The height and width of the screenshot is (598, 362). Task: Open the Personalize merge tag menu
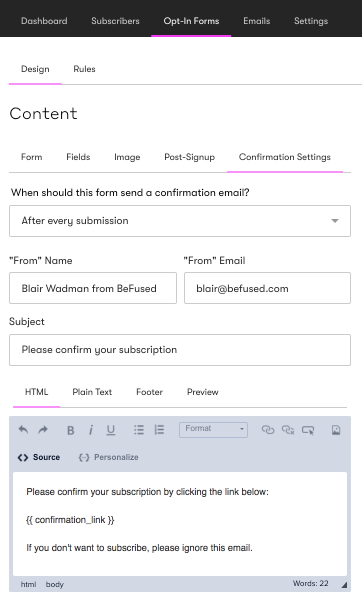click(x=108, y=457)
